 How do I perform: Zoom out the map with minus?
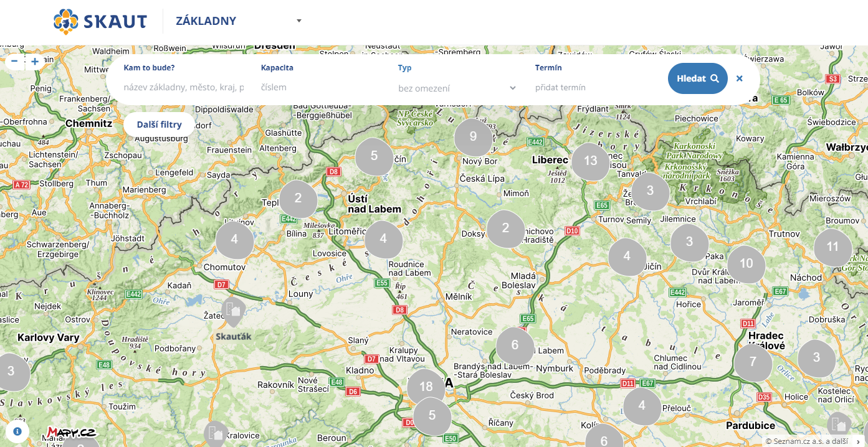[14, 61]
